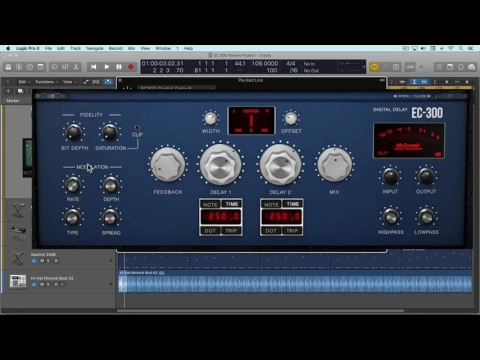Click the WIDTH knob

click(210, 118)
